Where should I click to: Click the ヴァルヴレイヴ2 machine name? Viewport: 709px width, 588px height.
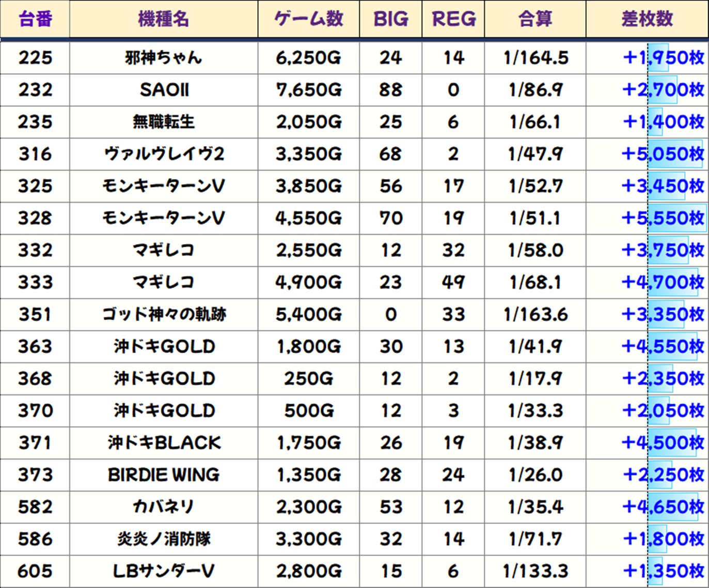164,154
